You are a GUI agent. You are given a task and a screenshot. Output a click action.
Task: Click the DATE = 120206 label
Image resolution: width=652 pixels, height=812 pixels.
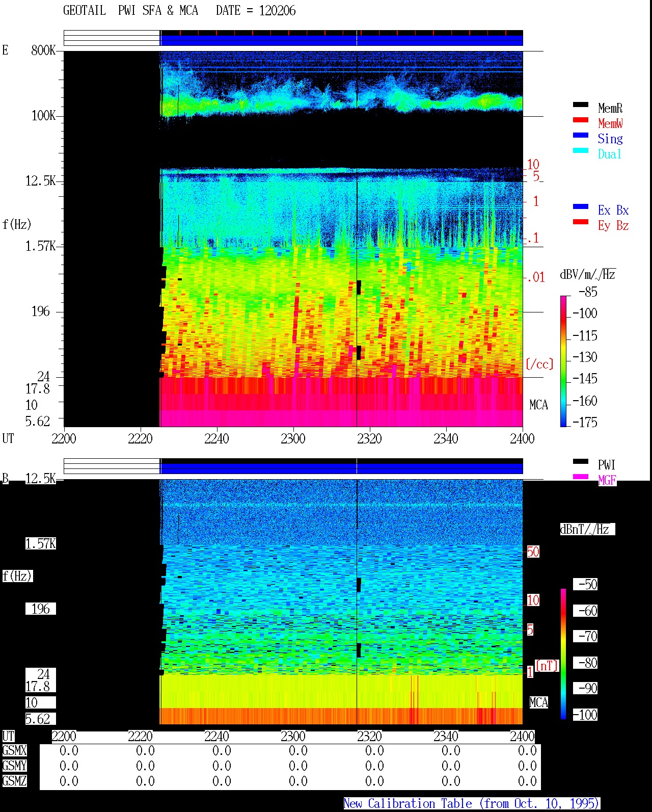[x=256, y=11]
